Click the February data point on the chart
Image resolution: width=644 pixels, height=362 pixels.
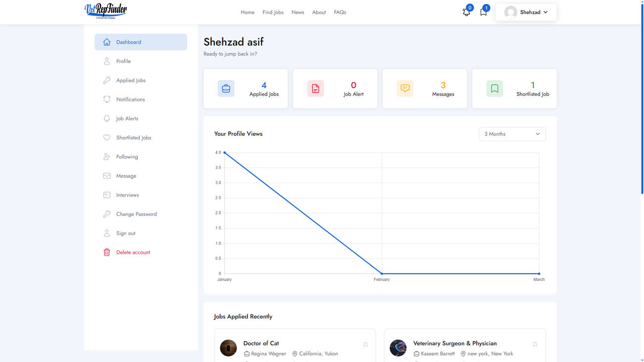382,273
